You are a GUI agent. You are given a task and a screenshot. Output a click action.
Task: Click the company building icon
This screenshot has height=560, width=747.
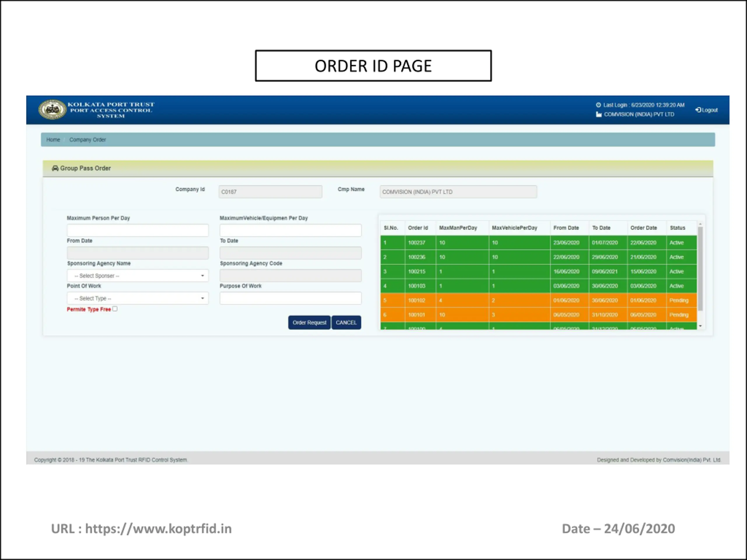[x=599, y=114]
